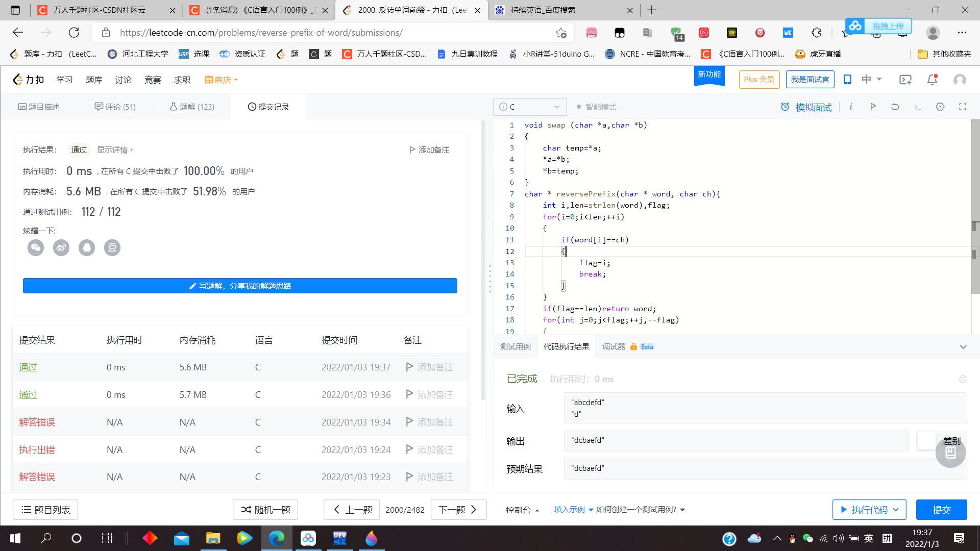Viewport: 980px width, 551px height.
Task: Switch to 题解 (123) tab
Action: tap(192, 107)
